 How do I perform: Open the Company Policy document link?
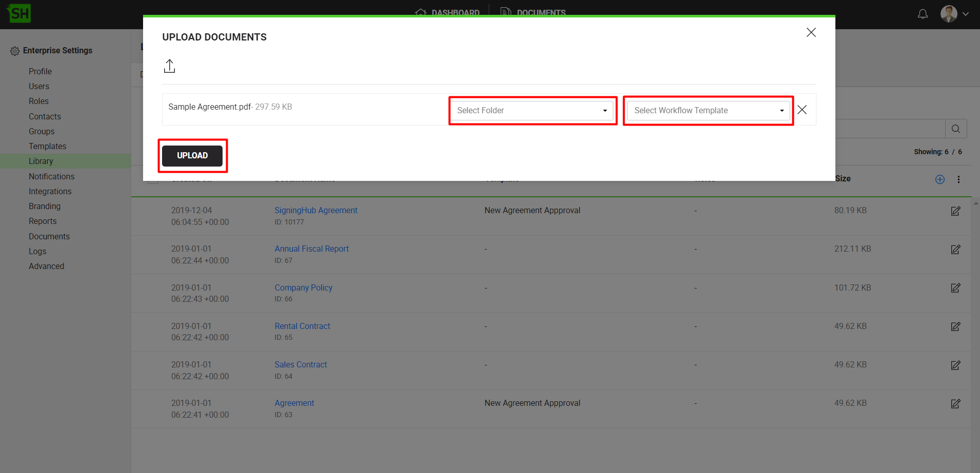click(303, 287)
